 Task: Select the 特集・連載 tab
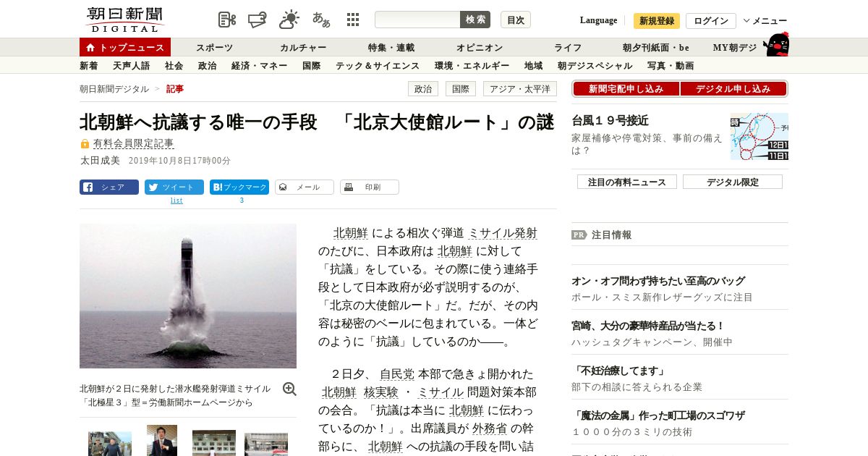(x=391, y=48)
